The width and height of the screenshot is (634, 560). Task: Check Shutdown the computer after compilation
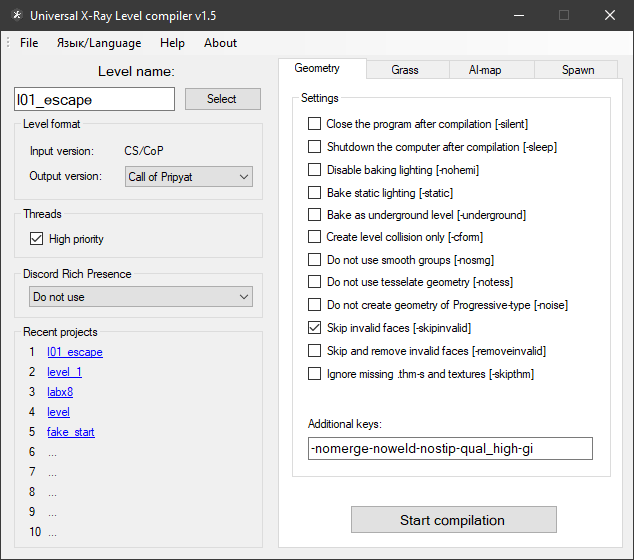point(315,147)
